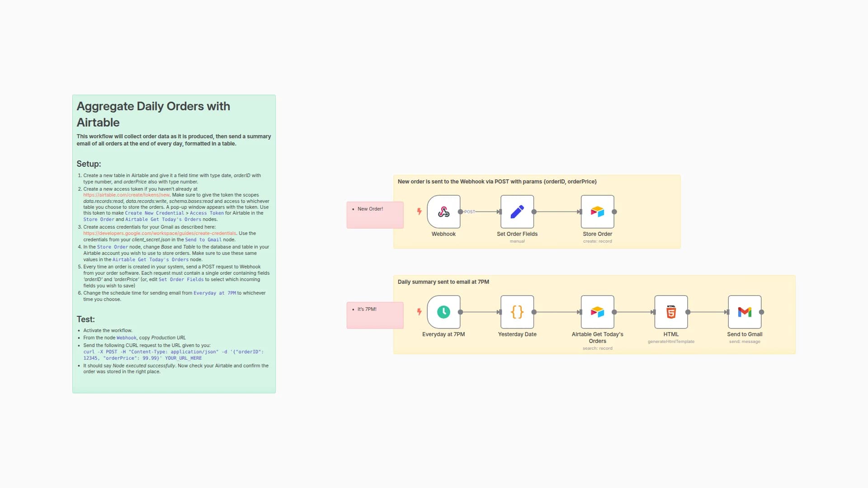Viewport: 868px width, 488px height.
Task: Click the Test: heading in the note
Action: [85, 319]
